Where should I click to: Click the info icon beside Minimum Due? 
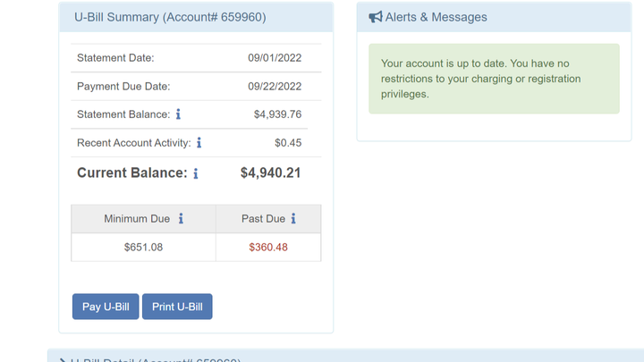[x=181, y=219]
